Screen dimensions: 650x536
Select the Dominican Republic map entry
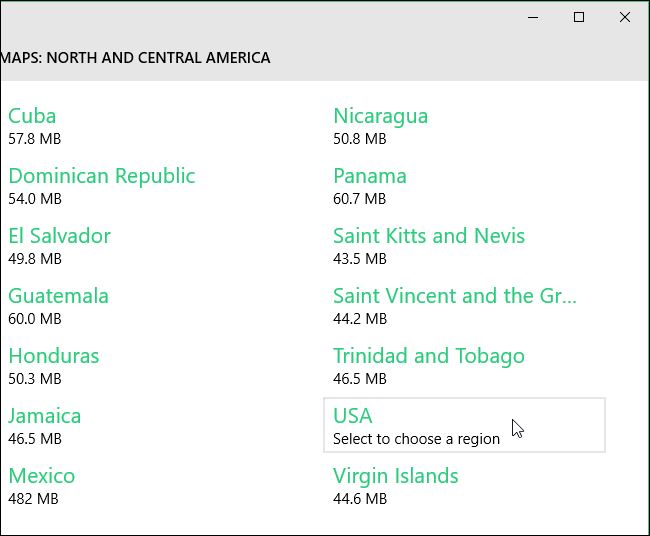point(102,176)
